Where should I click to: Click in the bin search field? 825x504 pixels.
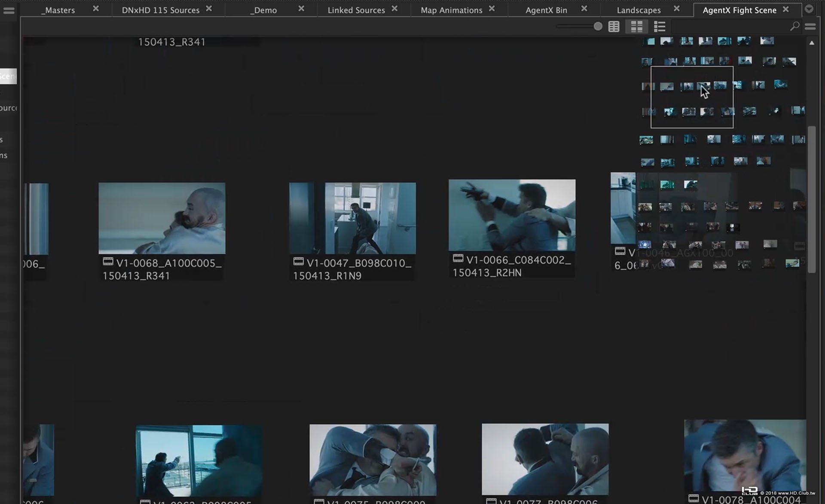(x=730, y=27)
